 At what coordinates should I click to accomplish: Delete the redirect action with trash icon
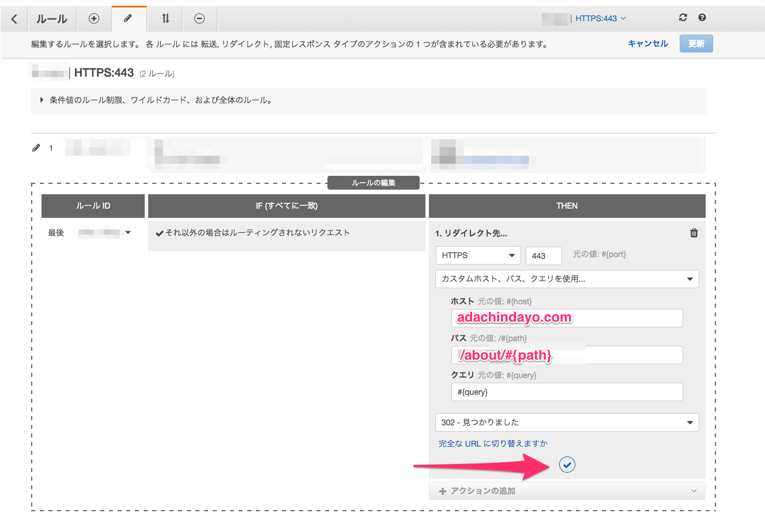694,233
